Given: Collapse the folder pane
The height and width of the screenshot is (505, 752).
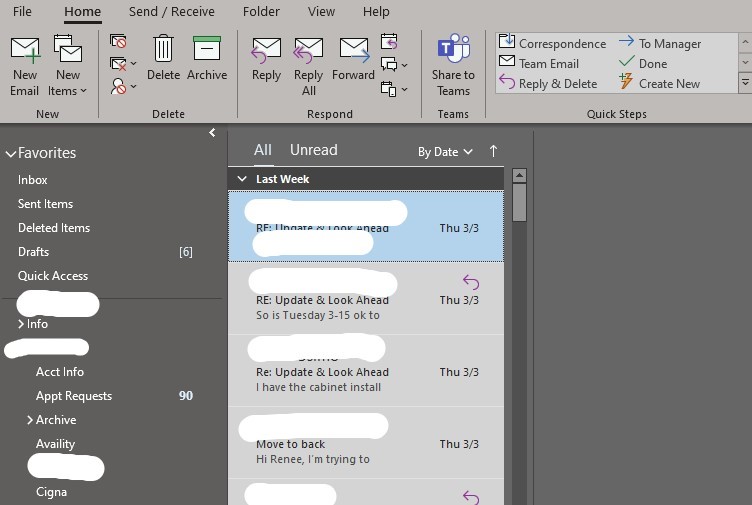Looking at the screenshot, I should [x=212, y=133].
